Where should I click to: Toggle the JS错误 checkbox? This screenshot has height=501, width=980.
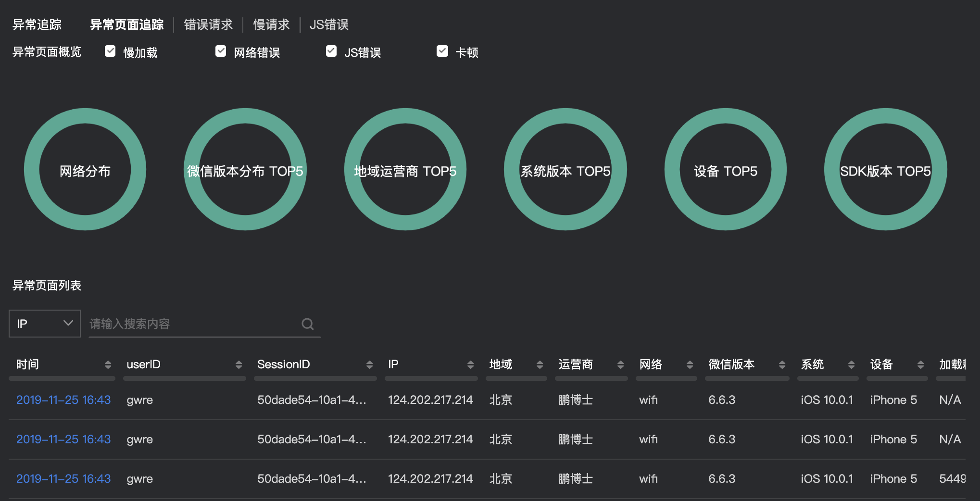coord(331,51)
